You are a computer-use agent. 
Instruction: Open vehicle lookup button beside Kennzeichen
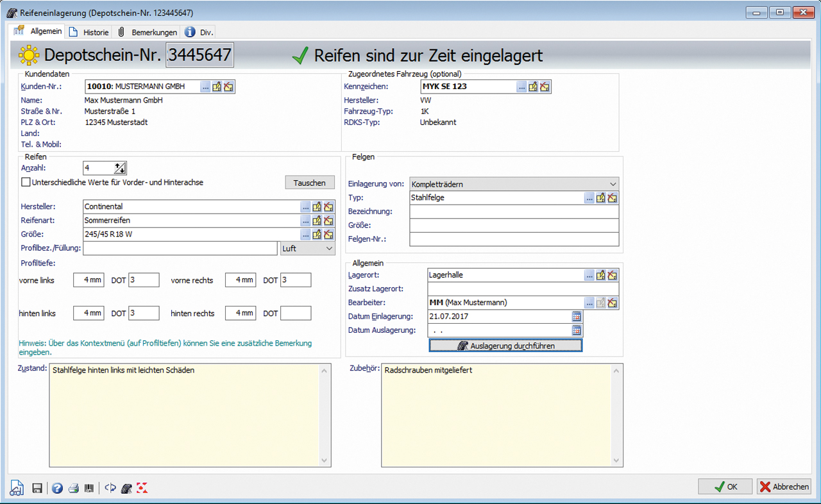click(x=521, y=87)
